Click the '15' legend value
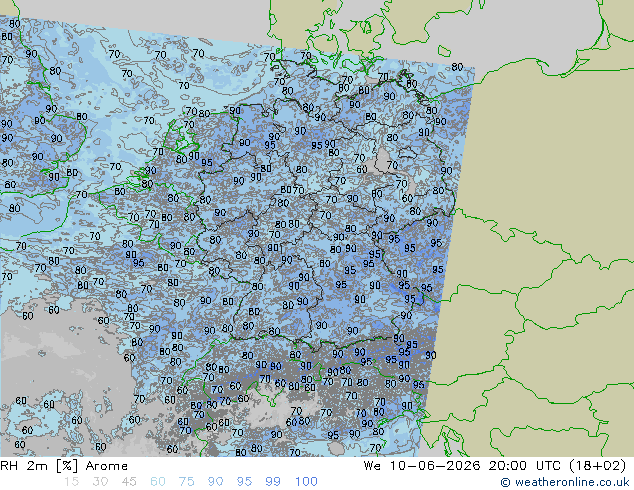 72,482
